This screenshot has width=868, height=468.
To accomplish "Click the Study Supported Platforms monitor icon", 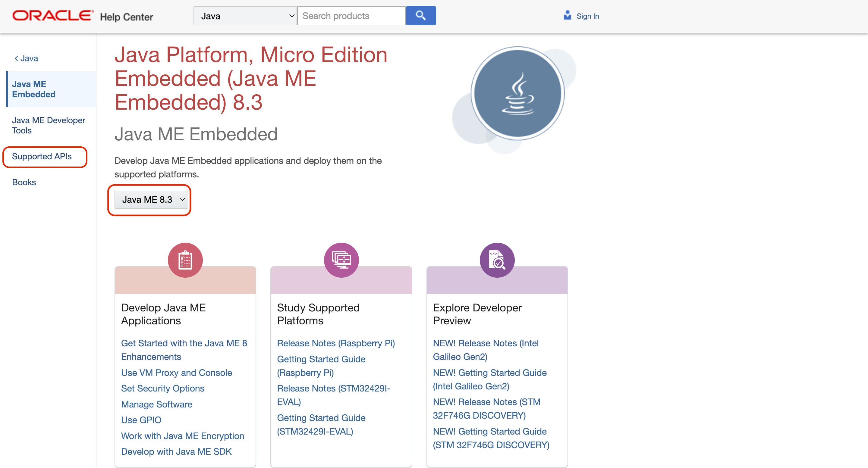I will pos(341,260).
